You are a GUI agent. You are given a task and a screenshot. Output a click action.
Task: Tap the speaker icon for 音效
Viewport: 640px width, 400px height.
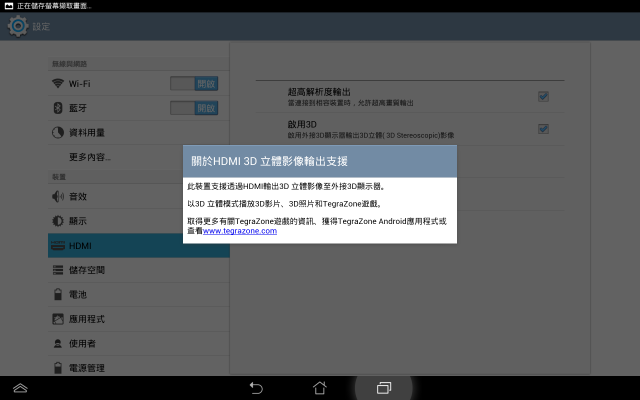(58, 196)
